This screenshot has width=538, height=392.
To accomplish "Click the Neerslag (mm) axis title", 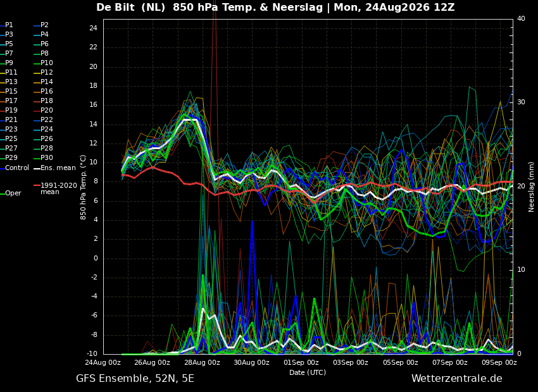I will point(532,187).
